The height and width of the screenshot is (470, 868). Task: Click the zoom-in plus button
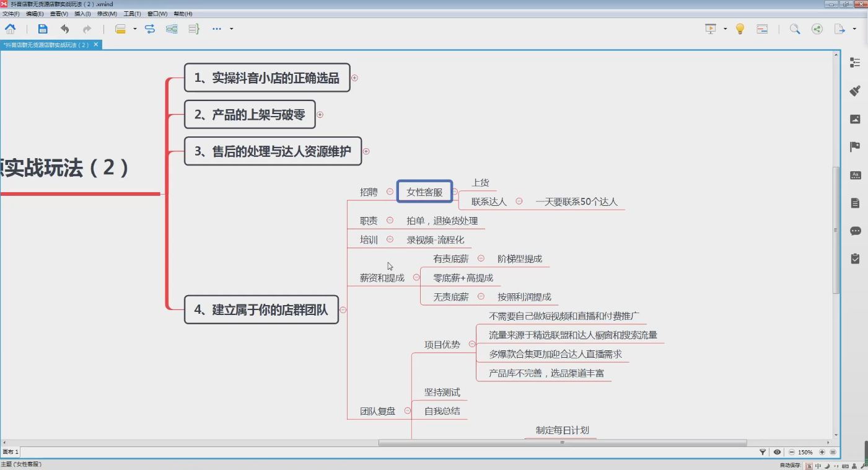click(x=822, y=452)
